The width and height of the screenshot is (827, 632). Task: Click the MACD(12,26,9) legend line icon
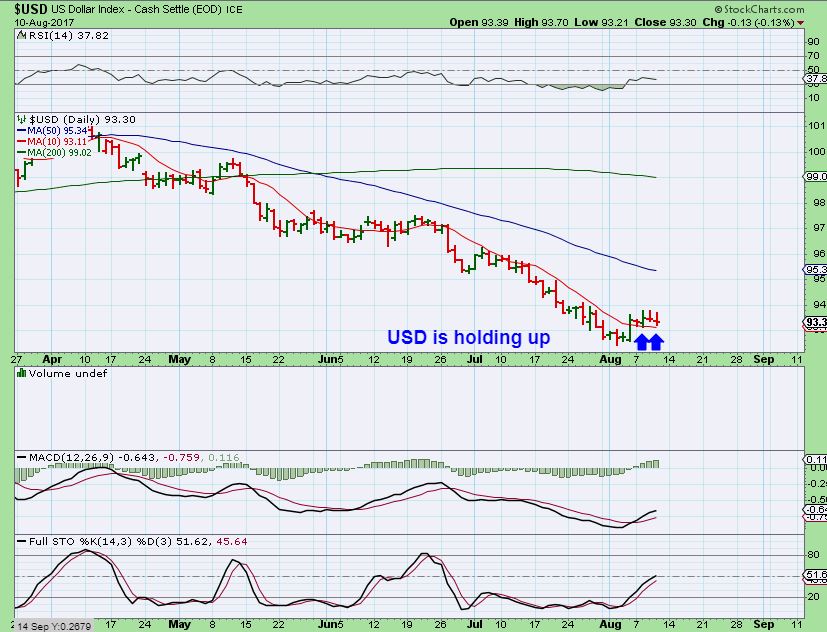point(22,457)
